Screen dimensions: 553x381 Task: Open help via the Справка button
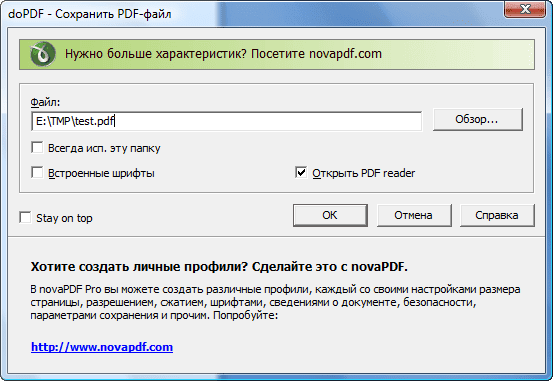(x=497, y=215)
